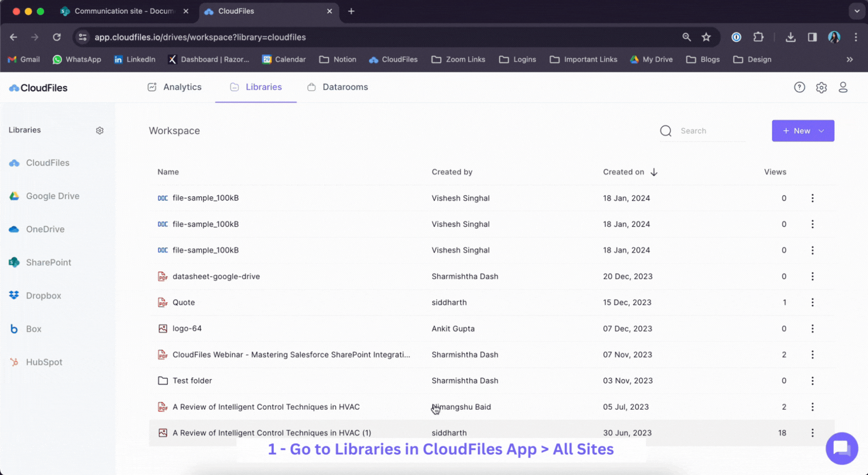Click the CloudFiles logo in header
868x475 pixels.
tap(38, 88)
